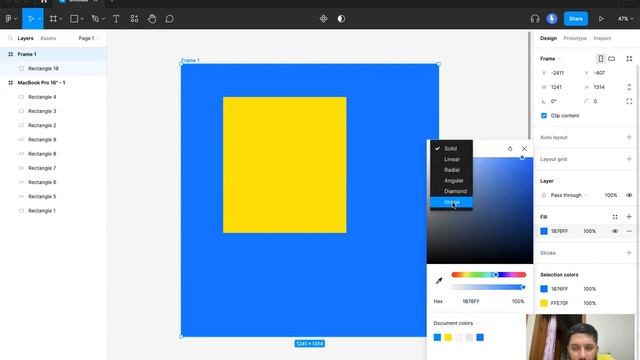Switch to the Prototype tab
Image resolution: width=640 pixels, height=360 pixels.
[x=575, y=38]
